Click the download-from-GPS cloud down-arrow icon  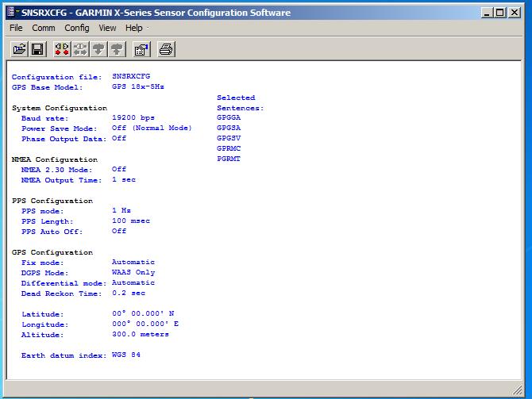[98, 49]
